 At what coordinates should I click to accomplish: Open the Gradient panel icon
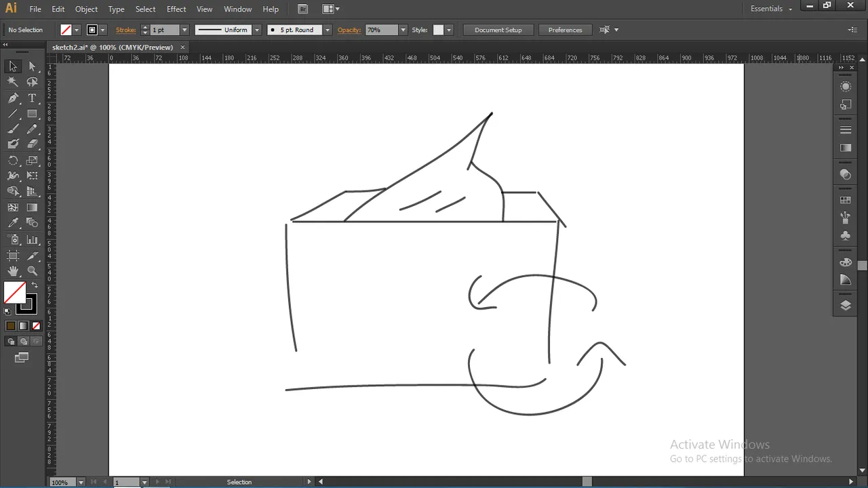click(845, 148)
